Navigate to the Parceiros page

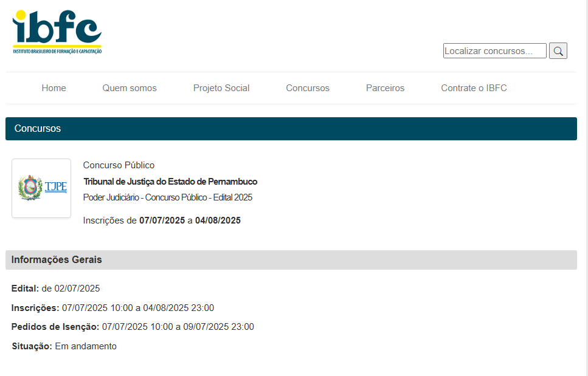pyautogui.click(x=385, y=88)
